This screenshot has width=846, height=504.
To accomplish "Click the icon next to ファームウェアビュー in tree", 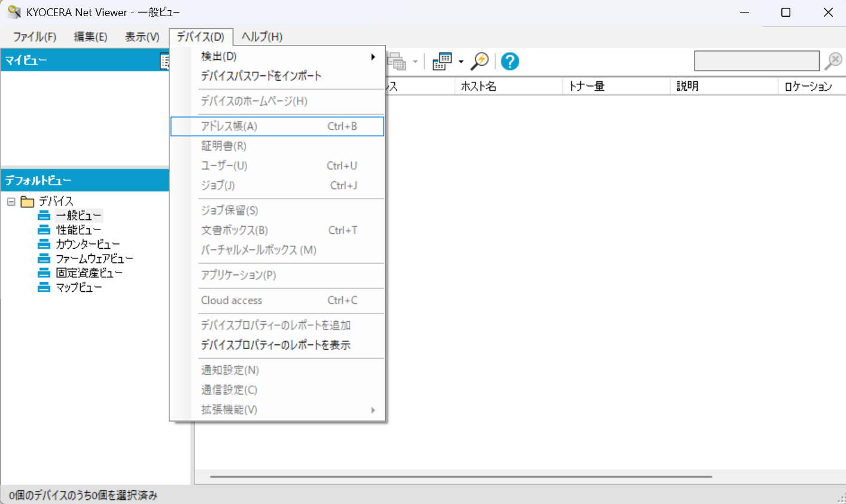I will 44,258.
